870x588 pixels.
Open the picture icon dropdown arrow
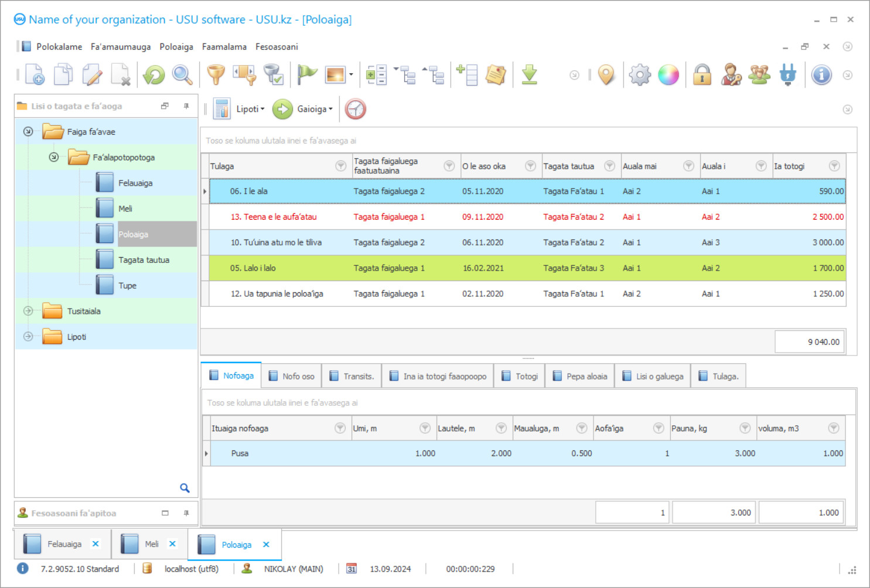click(x=351, y=74)
